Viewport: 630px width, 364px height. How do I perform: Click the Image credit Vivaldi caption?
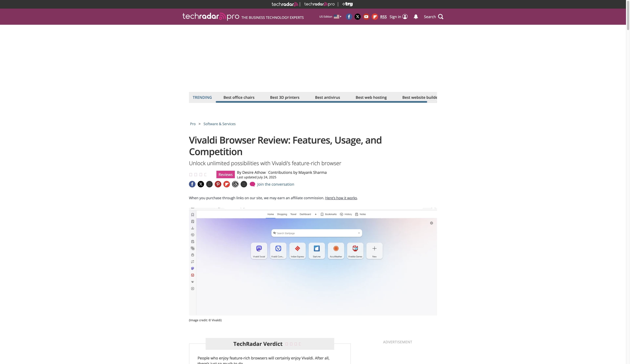[205, 320]
